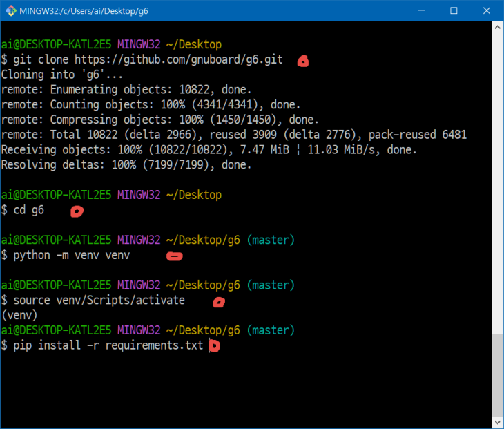
Task: Click the red circle next to cd g6
Action: click(77, 211)
